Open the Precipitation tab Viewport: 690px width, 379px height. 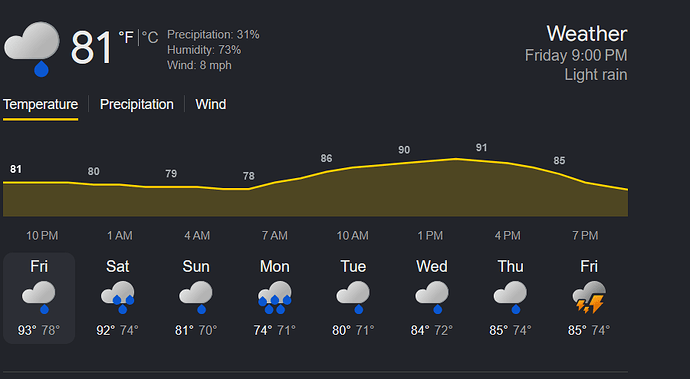coord(136,104)
